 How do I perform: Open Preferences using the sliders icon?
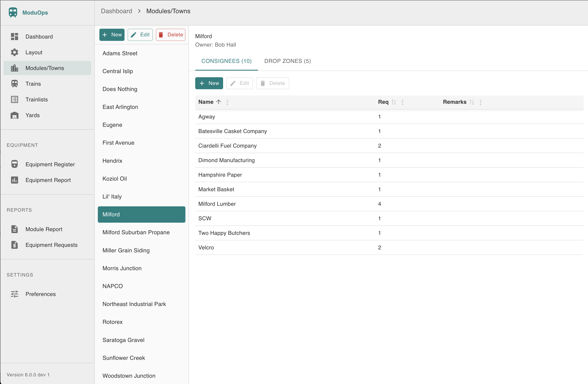click(14, 294)
